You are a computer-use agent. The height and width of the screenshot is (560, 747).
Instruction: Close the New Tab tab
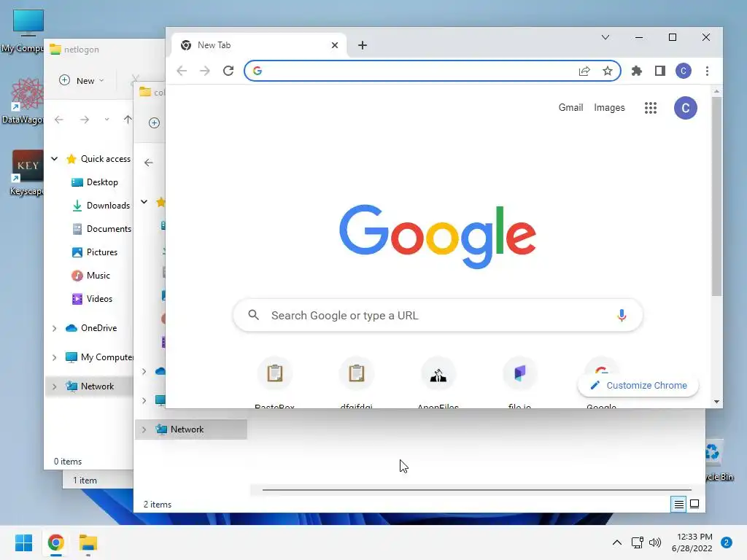click(x=335, y=45)
